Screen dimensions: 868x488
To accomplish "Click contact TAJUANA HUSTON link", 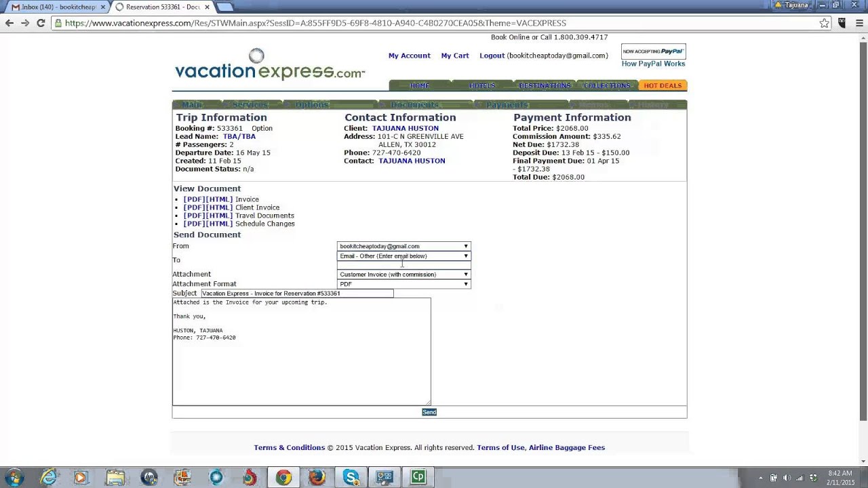I will (412, 161).
